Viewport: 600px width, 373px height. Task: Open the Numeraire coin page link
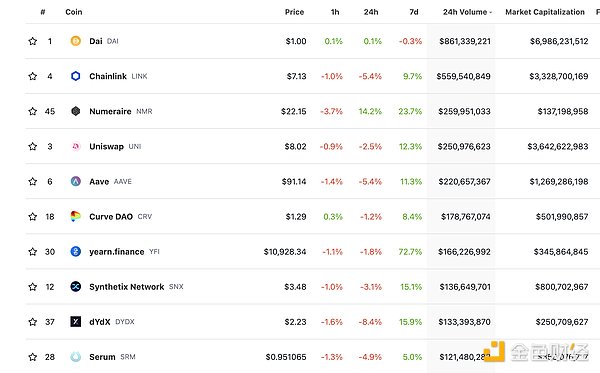(x=110, y=111)
